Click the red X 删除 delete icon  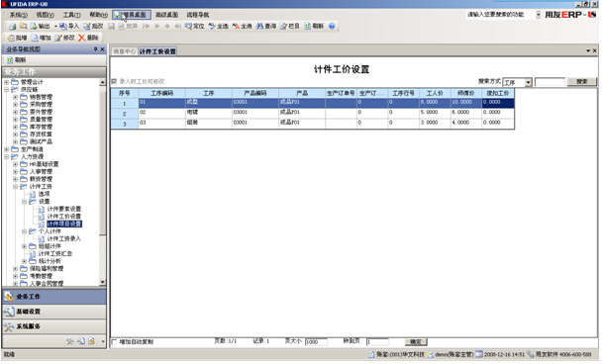pos(82,38)
